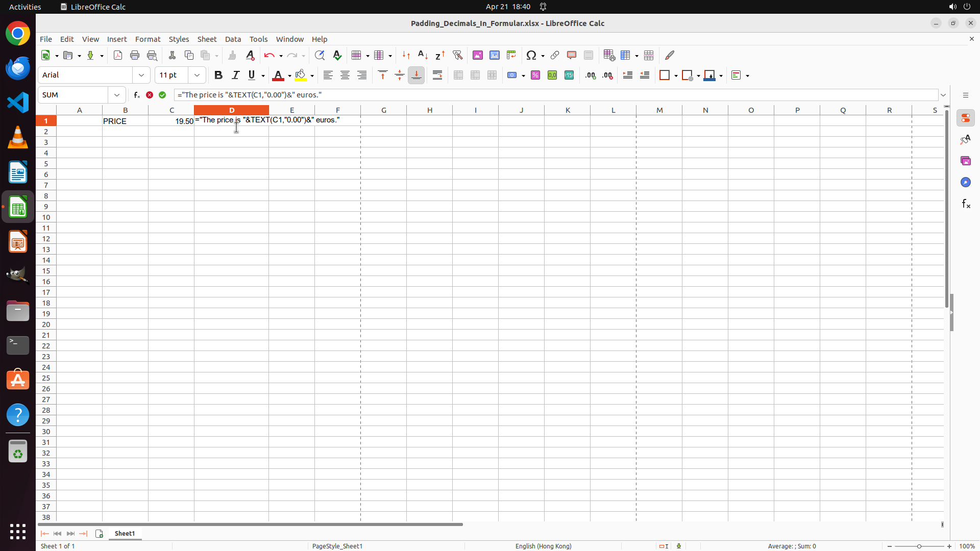This screenshot has height=551, width=980.
Task: Toggle Bold formatting
Action: click(218, 75)
